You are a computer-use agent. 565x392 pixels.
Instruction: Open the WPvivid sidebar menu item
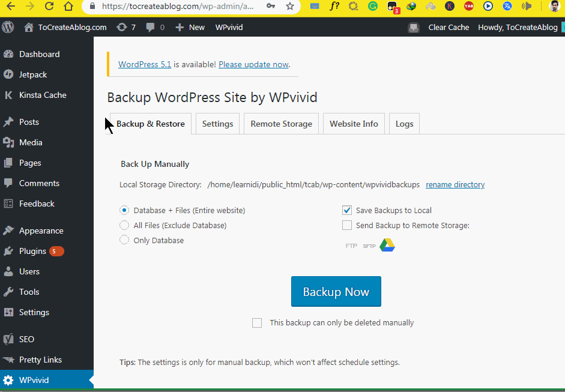pyautogui.click(x=47, y=380)
